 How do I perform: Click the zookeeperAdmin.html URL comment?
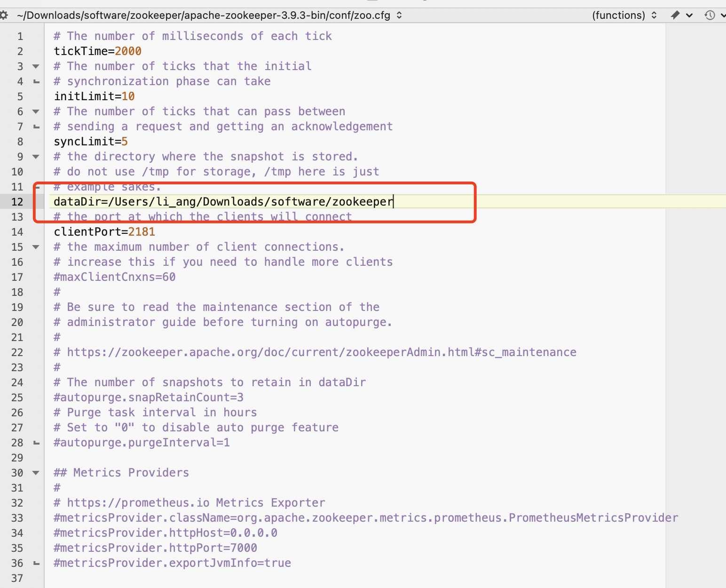[315, 352]
